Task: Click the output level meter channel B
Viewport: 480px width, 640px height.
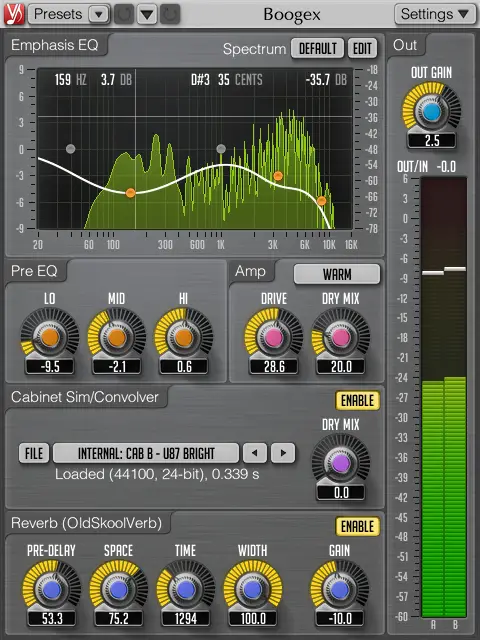Action: coord(455,397)
